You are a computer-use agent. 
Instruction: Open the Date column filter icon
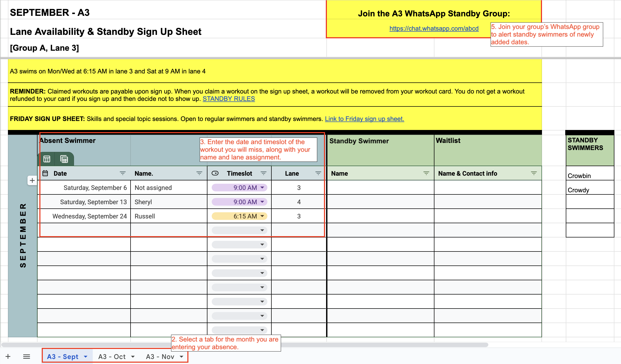click(123, 173)
